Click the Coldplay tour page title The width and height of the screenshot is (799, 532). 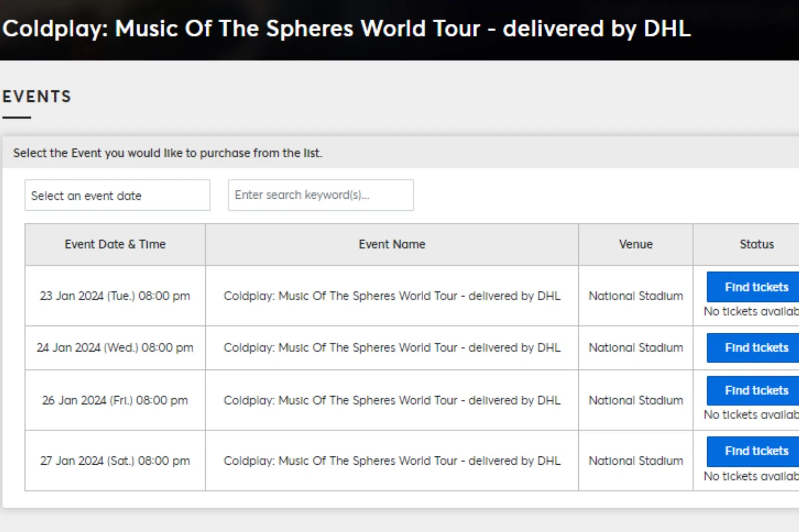pyautogui.click(x=347, y=29)
